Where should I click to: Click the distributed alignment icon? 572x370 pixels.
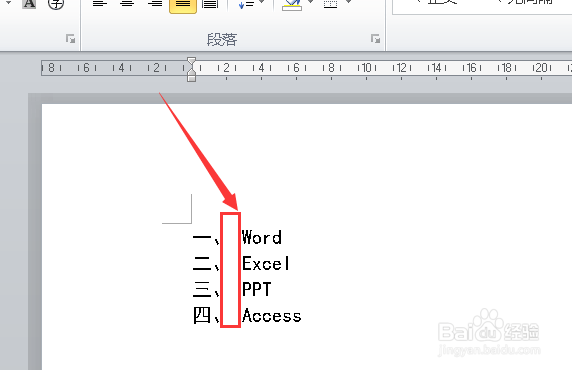tap(210, 4)
